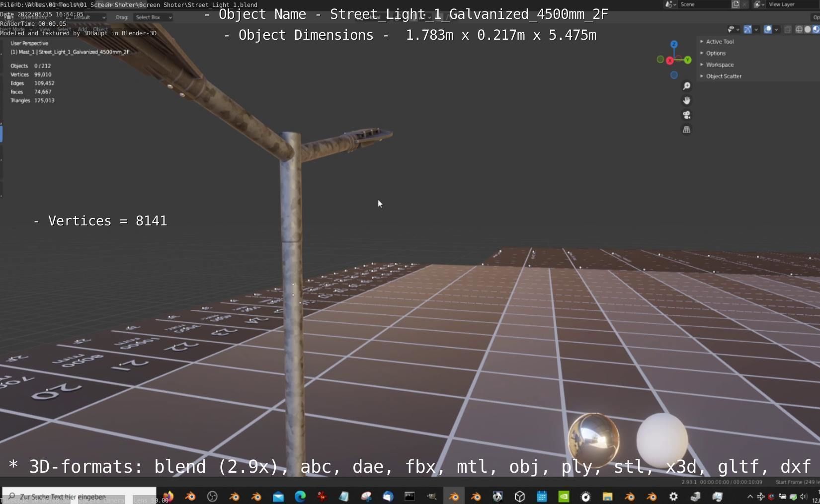Viewport: 820px width, 504px height.
Task: Switch to material preview shading
Action: tap(816, 29)
